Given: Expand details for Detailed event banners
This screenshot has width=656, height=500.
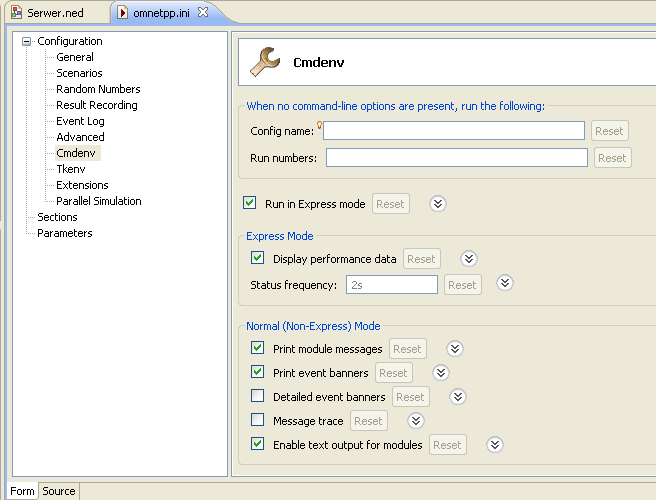Looking at the screenshot, I should (x=458, y=397).
